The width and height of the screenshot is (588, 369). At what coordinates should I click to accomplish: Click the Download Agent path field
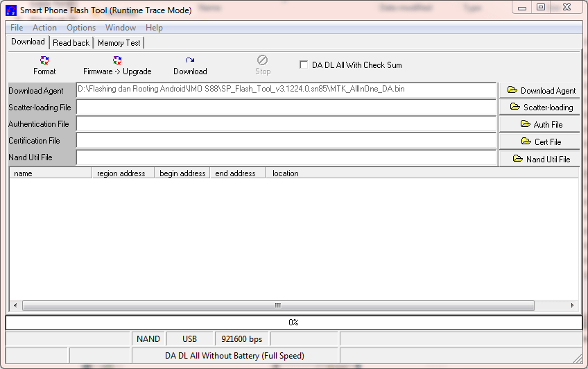[286, 90]
